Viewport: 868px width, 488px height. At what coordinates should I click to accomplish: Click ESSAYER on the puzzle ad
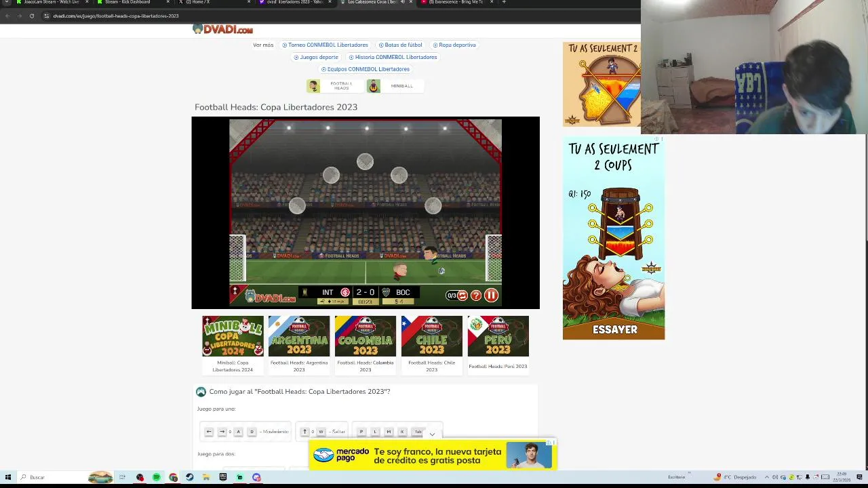(x=615, y=329)
